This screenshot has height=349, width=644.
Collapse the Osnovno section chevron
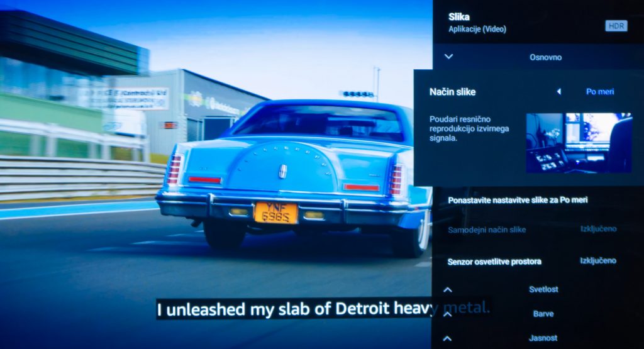(x=448, y=57)
